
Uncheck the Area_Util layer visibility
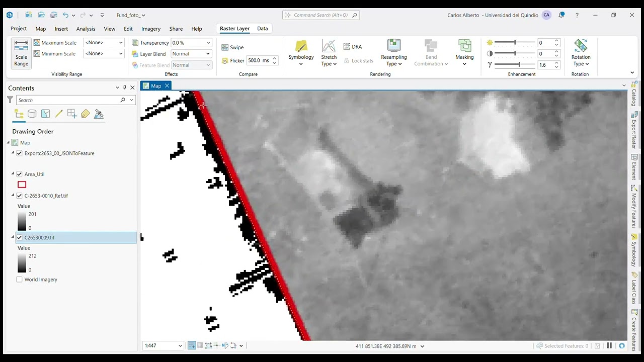coord(19,174)
